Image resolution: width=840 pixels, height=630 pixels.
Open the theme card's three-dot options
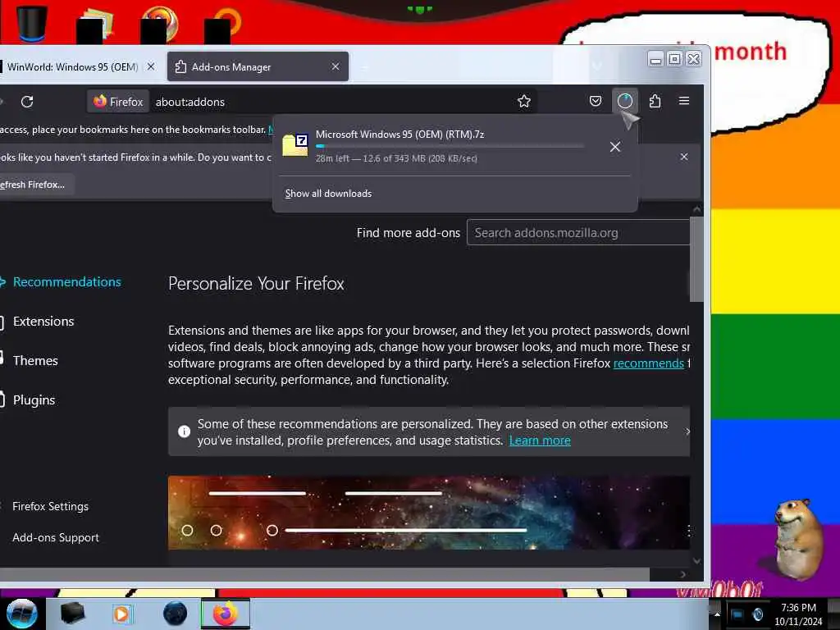[x=688, y=531]
